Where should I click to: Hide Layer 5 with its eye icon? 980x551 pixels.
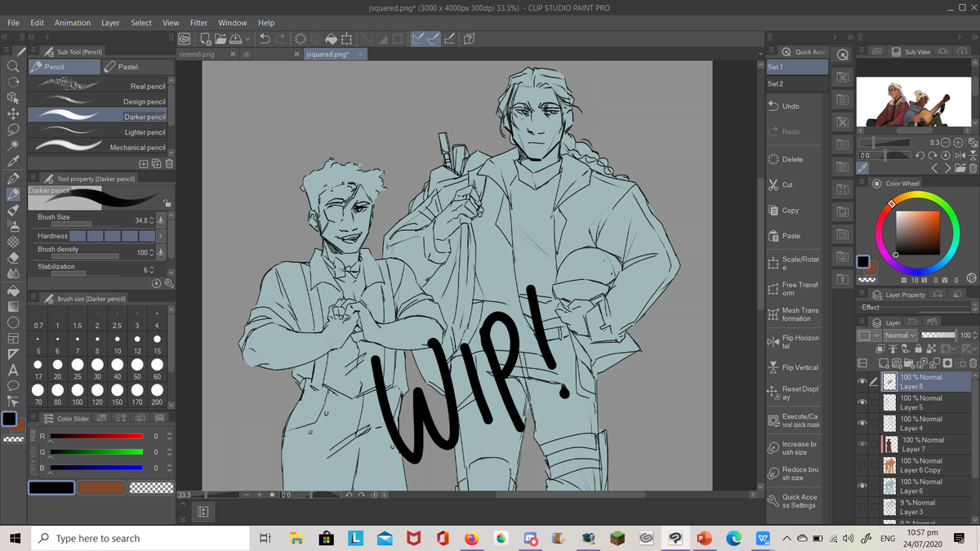862,402
